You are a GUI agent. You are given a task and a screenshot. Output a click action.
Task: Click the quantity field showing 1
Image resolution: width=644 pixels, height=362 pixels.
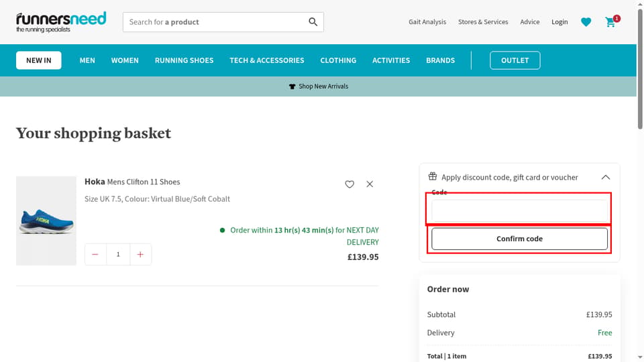coord(118,255)
